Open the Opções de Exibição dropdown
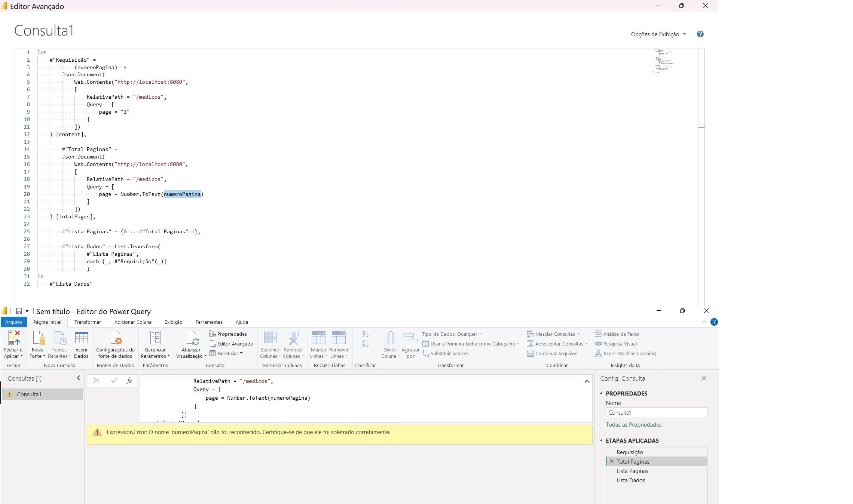 click(658, 34)
